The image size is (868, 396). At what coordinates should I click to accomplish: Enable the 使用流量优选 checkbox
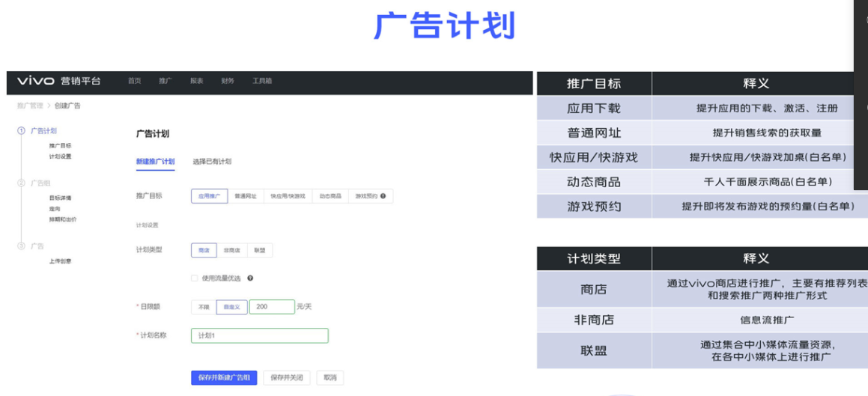(195, 278)
